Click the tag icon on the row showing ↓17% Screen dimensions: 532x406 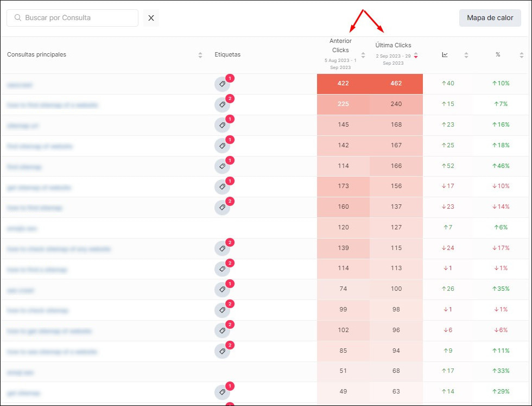[x=223, y=249]
